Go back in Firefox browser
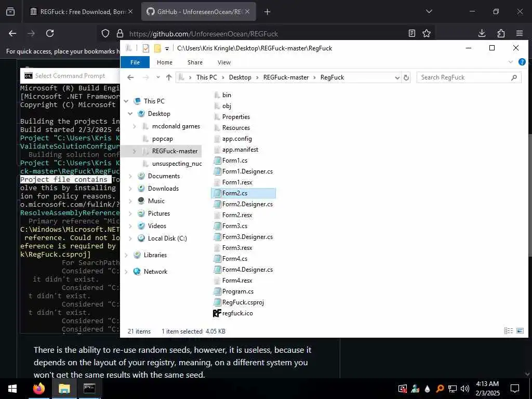Screen dimensions: 532x399 pyautogui.click(x=12, y=33)
